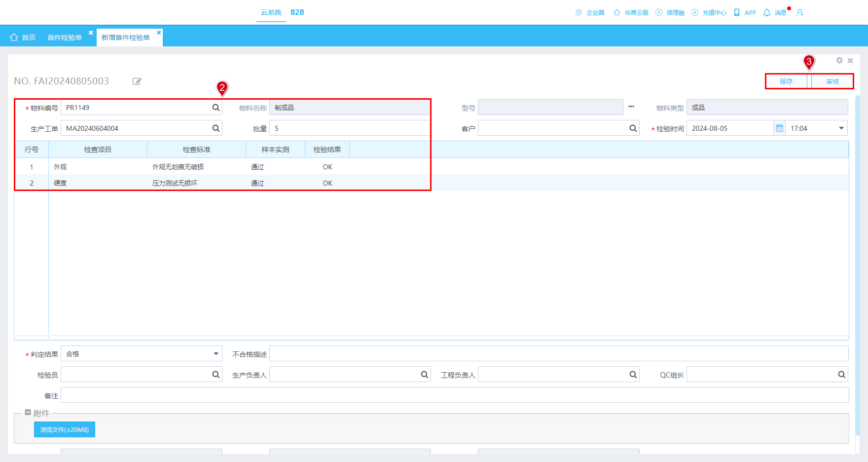The width and height of the screenshot is (868, 462).
Task: Open the user profile icon
Action: click(x=800, y=12)
